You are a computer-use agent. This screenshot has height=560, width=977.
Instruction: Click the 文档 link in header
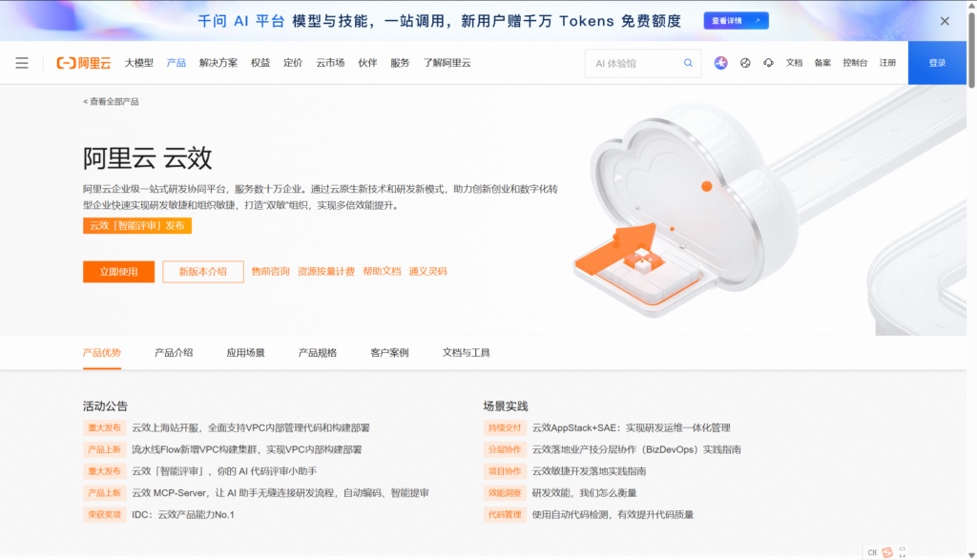[794, 63]
